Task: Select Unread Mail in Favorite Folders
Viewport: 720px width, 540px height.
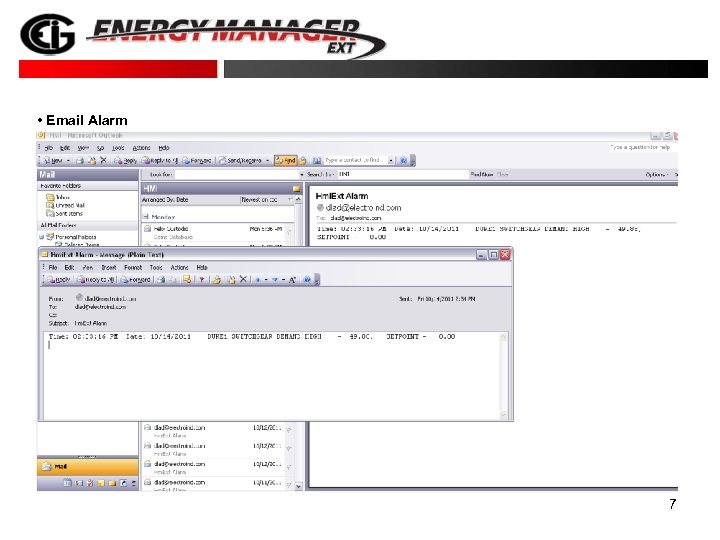Action: pos(65,205)
